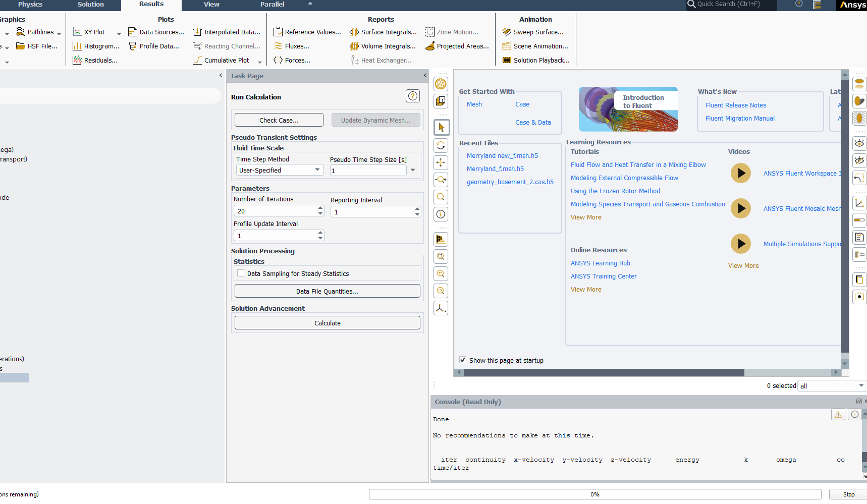
Task: Click the mesh display sphere icon
Action: [x=441, y=84]
